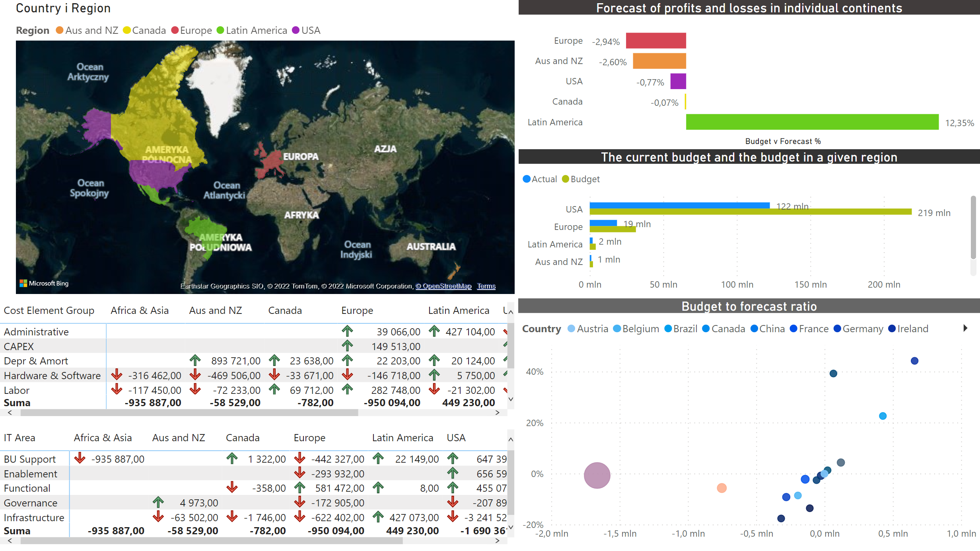Click the green arrow beside BU Support Latin America
The image size is (980, 551).
point(378,458)
